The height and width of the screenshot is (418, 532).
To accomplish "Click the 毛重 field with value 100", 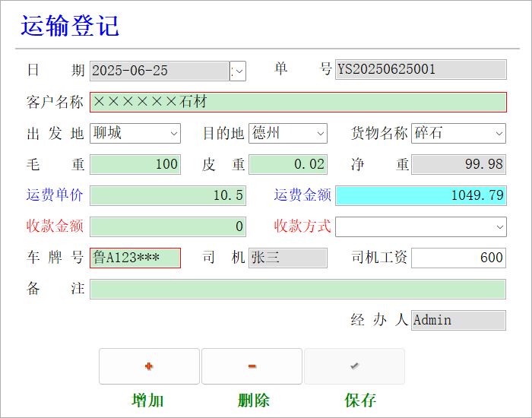I will pyautogui.click(x=135, y=165).
